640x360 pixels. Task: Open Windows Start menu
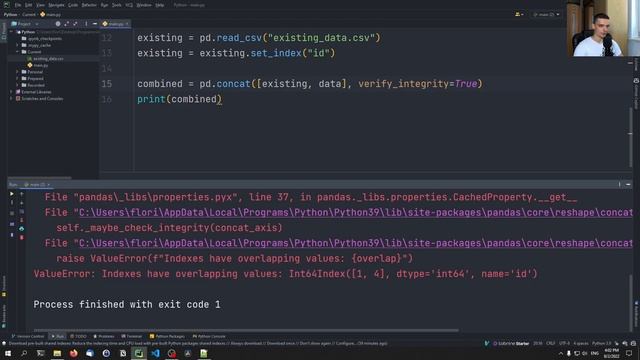coord(8,353)
